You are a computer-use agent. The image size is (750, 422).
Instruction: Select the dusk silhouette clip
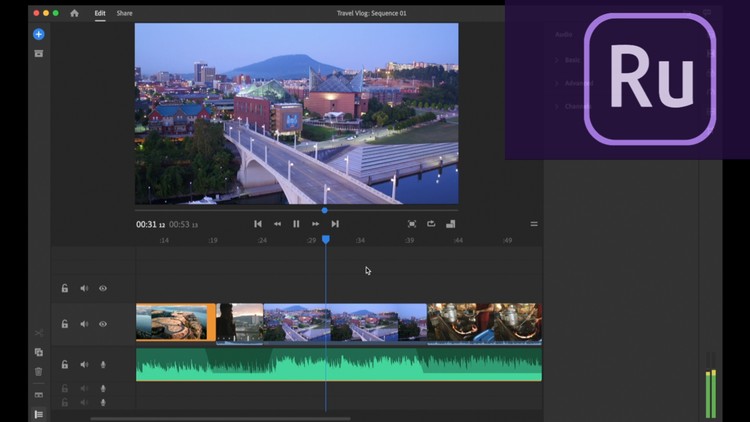point(240,322)
